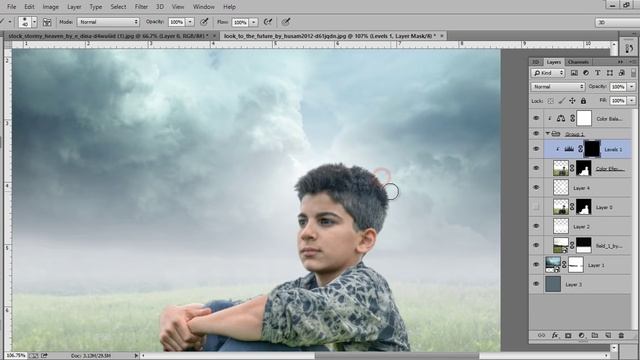The image size is (640, 360).
Task: Filter layers by smart object icon
Action: 621,73
